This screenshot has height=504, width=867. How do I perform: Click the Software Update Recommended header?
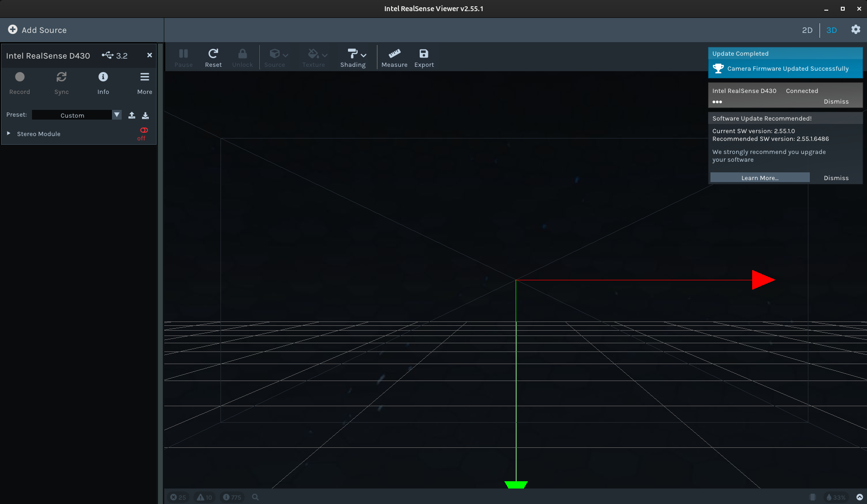tap(762, 119)
